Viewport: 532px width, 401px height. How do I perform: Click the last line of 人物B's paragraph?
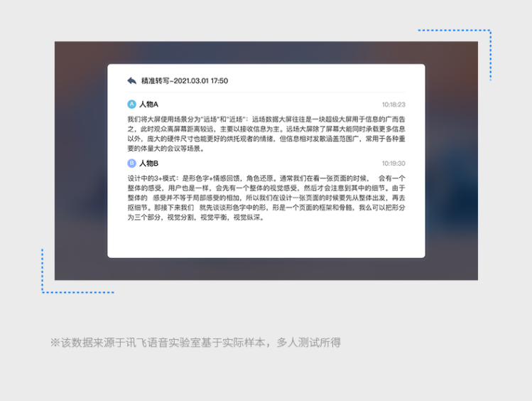pos(195,218)
